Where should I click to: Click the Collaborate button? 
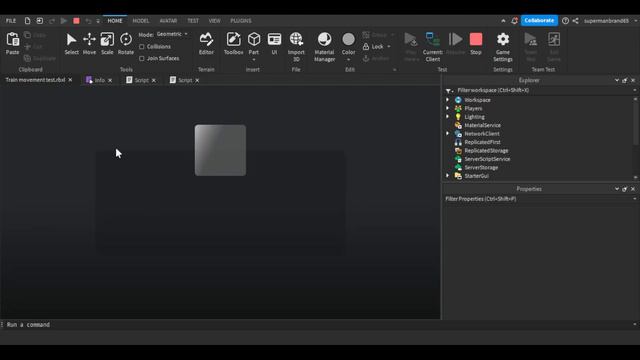539,20
